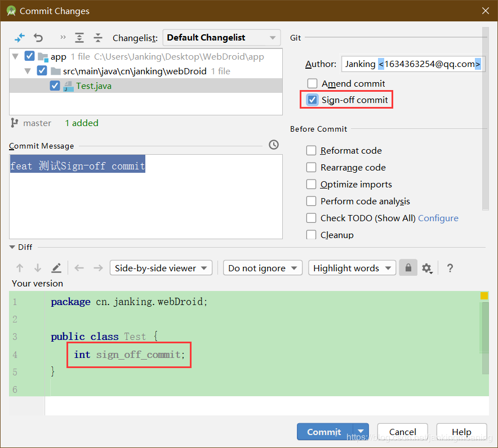
Task: Click the Collapse All icon in the toolbar
Action: click(x=98, y=37)
